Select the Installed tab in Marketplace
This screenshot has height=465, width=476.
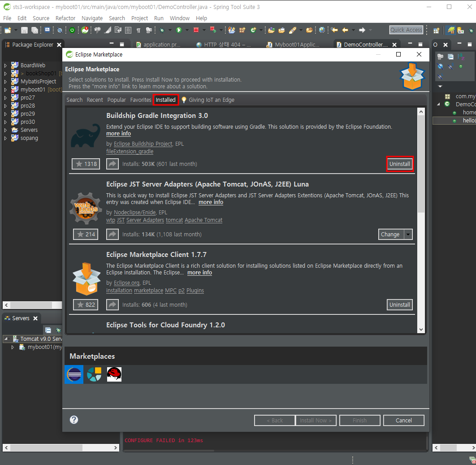pos(166,100)
